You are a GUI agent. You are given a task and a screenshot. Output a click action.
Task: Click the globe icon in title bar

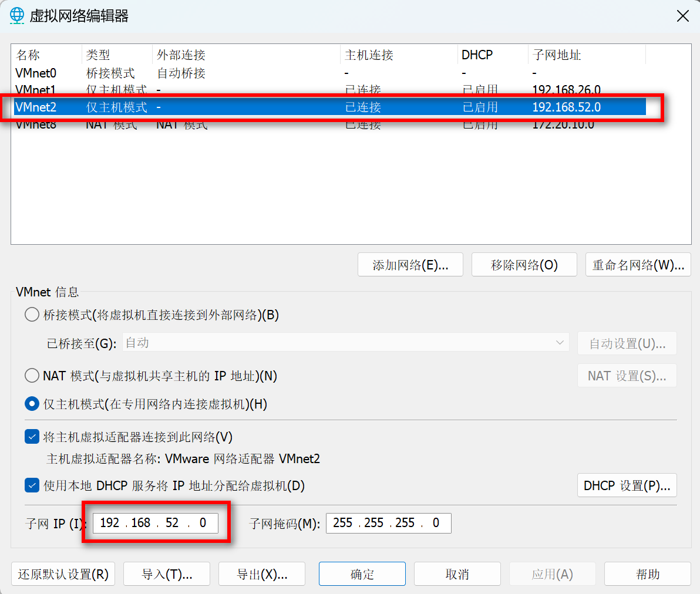click(x=18, y=15)
